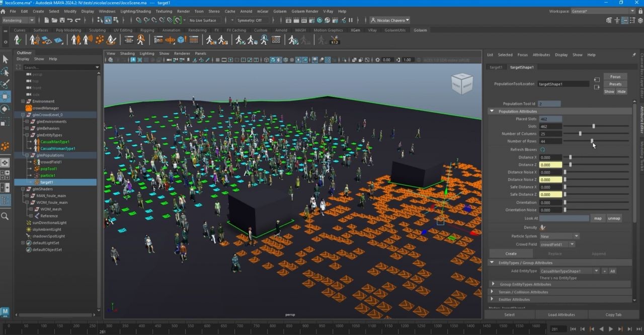This screenshot has height=335, width=644.
Task: Open the Lighting/Shading menu
Action: coord(135,11)
